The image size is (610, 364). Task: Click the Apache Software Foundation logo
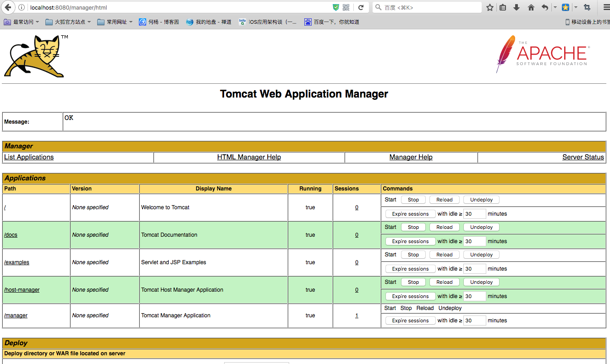543,54
